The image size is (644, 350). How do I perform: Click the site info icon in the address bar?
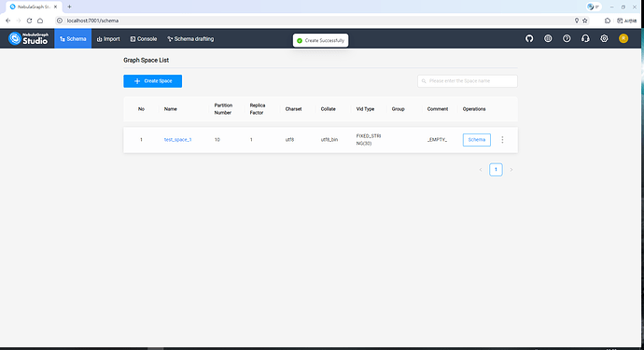click(x=60, y=21)
